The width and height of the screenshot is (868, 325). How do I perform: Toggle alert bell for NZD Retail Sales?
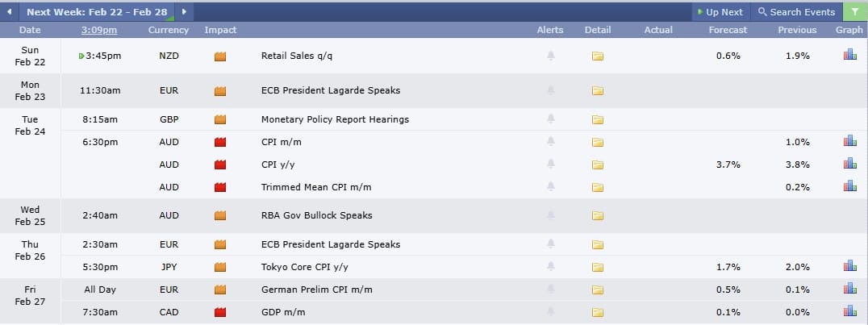click(551, 56)
